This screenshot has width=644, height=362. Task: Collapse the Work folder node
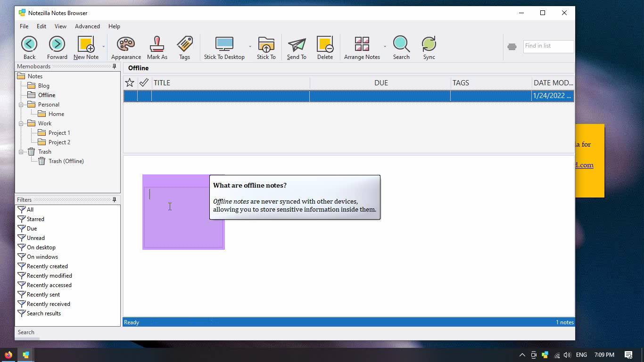tap(21, 123)
